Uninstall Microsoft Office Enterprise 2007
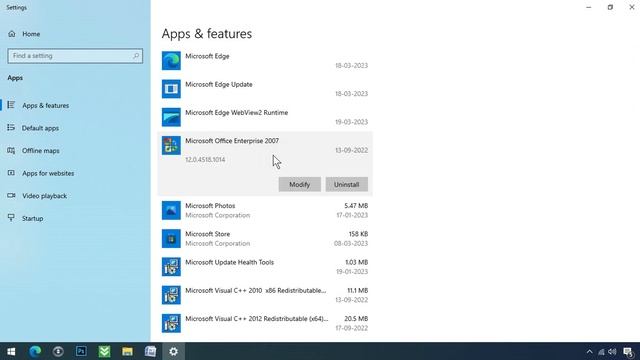The image size is (640, 360). (347, 184)
